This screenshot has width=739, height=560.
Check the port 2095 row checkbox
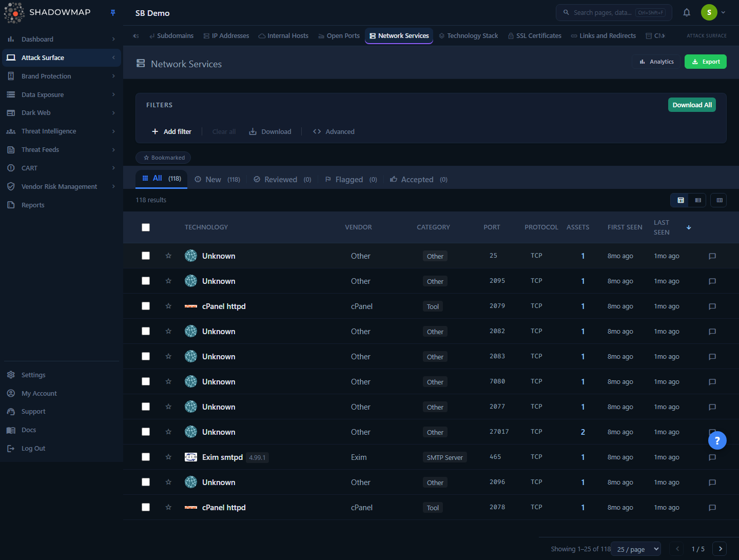146,281
